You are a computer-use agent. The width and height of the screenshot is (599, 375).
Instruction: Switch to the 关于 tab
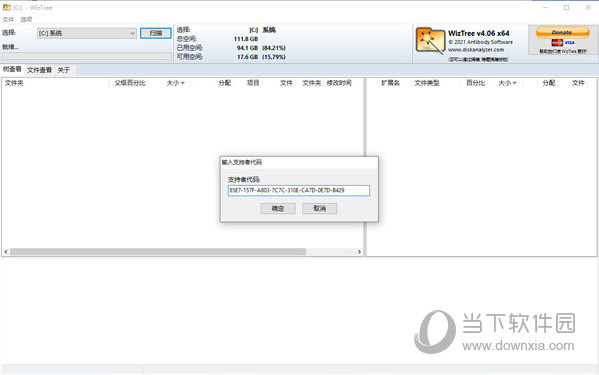(x=64, y=70)
